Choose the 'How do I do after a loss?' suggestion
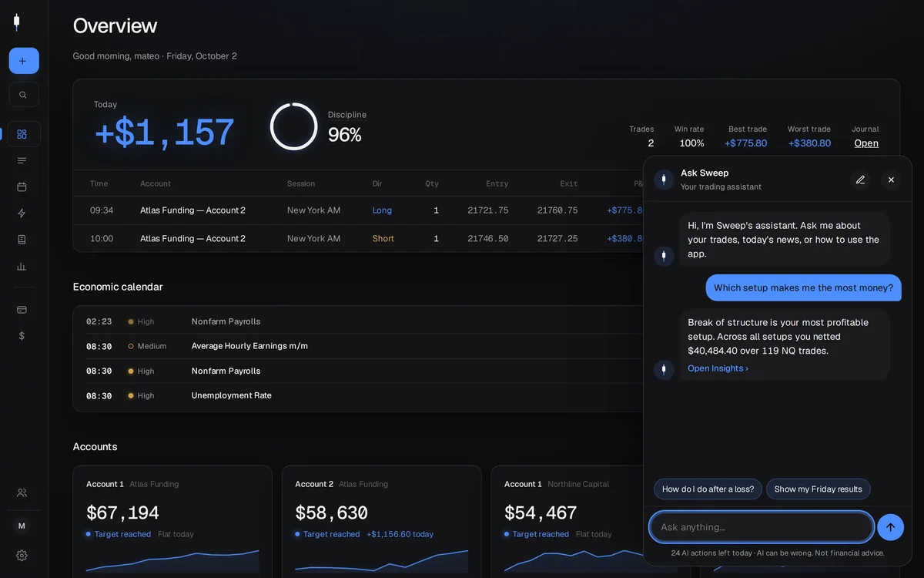 708,489
